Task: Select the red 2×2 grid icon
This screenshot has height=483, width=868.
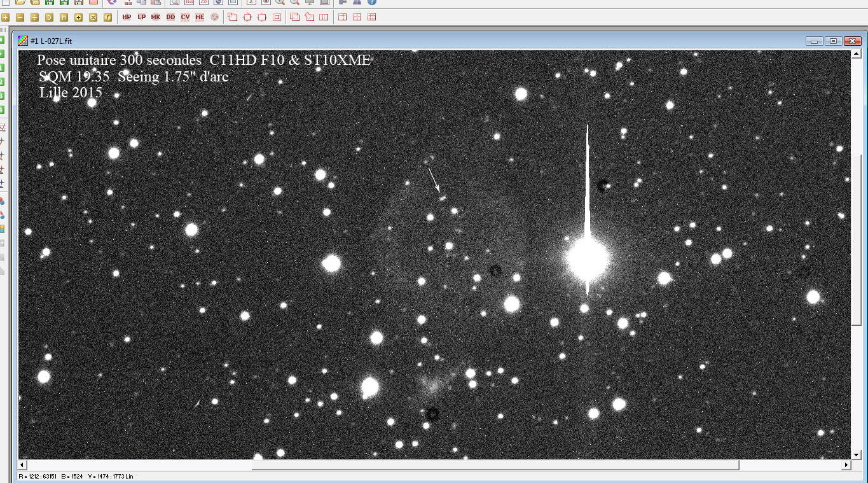Action: [357, 17]
